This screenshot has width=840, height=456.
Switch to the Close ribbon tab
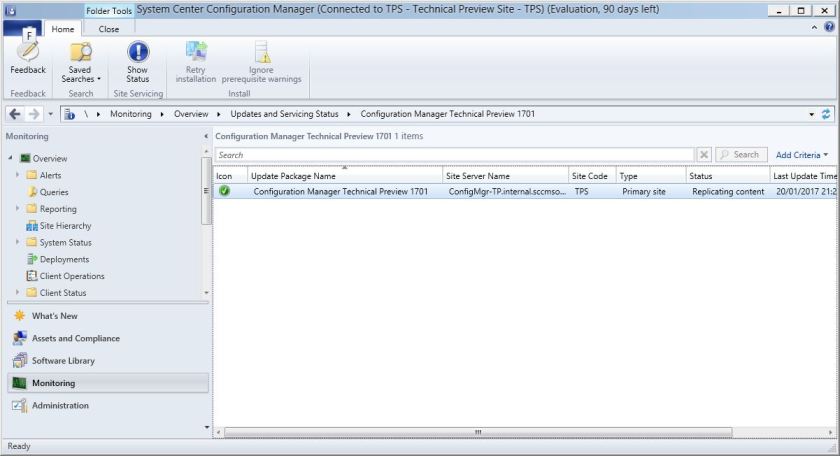[x=109, y=29]
